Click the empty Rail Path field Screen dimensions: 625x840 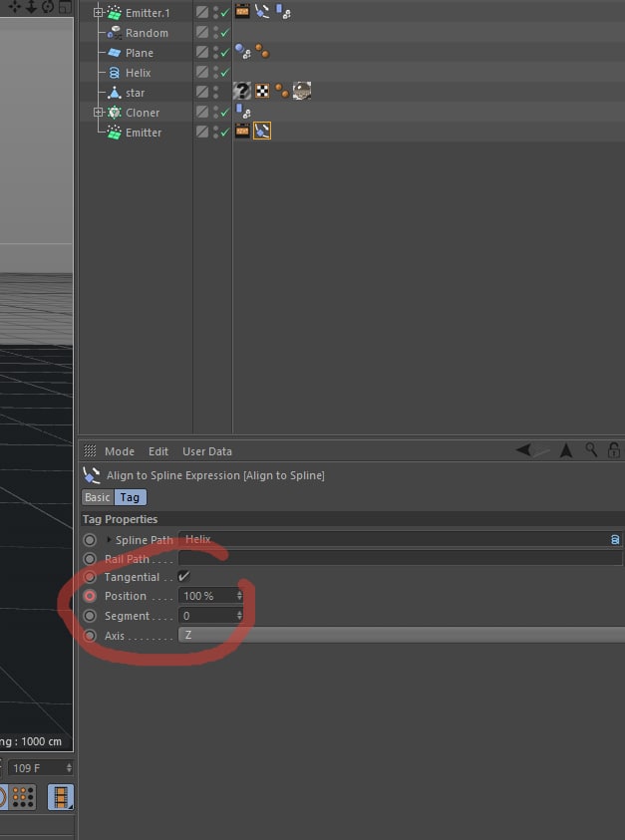point(400,558)
